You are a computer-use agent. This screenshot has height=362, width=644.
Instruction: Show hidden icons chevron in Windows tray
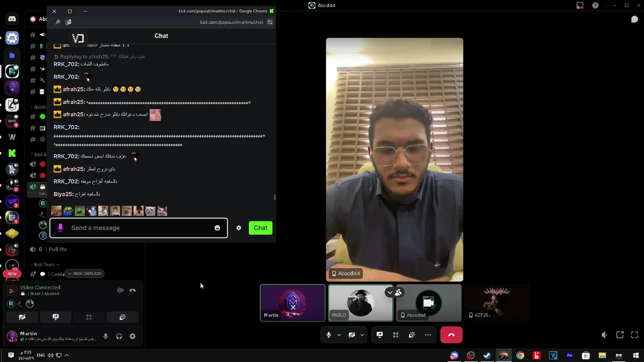66,355
